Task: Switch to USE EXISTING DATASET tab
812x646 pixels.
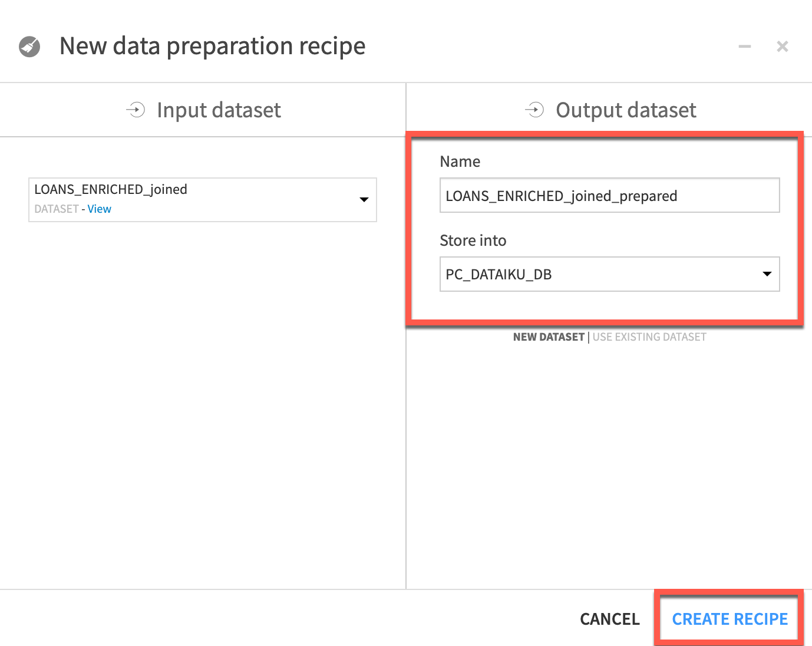Action: 649,337
